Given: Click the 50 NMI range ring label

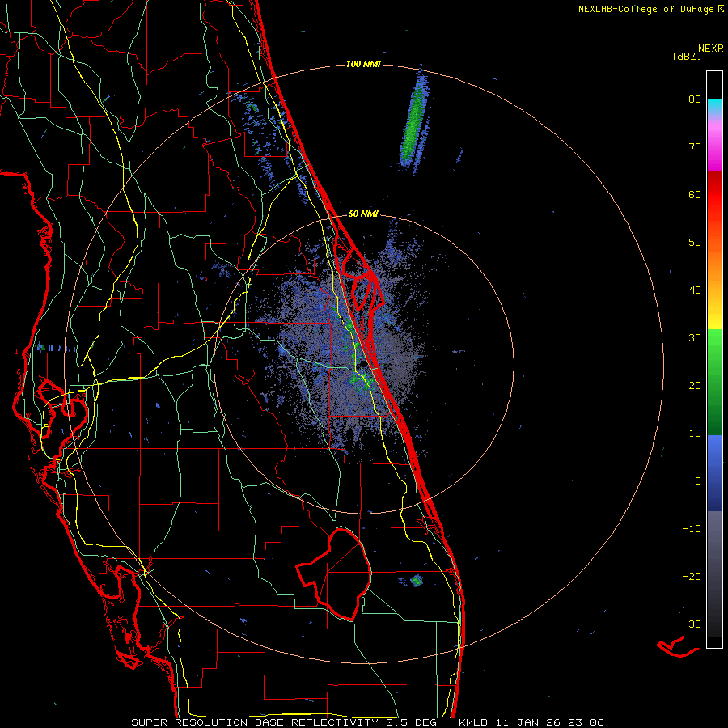Looking at the screenshot, I should click(363, 214).
